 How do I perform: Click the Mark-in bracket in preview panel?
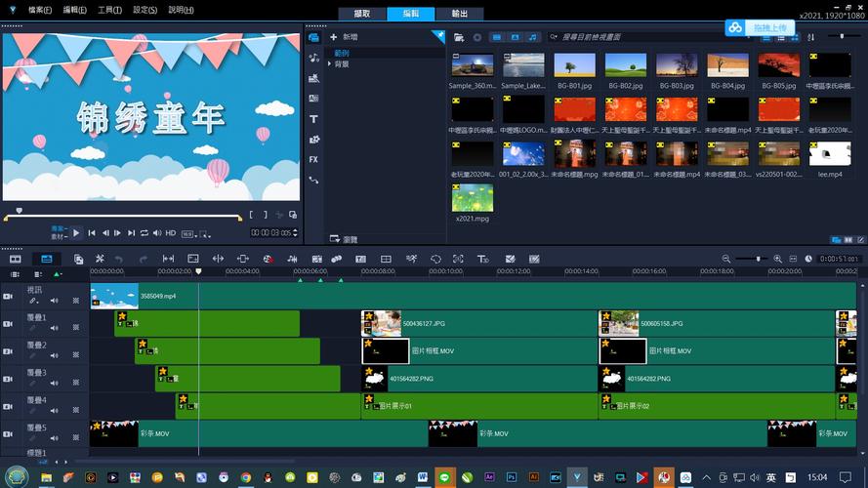click(251, 215)
